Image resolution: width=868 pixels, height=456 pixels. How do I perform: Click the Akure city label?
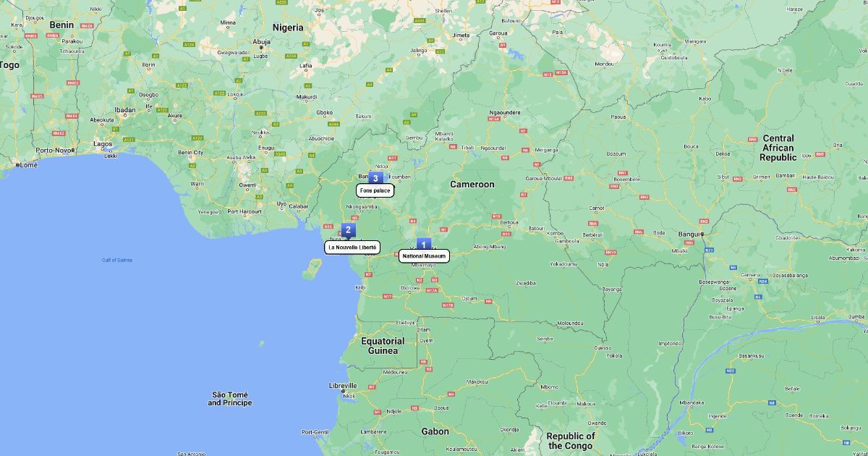174,115
